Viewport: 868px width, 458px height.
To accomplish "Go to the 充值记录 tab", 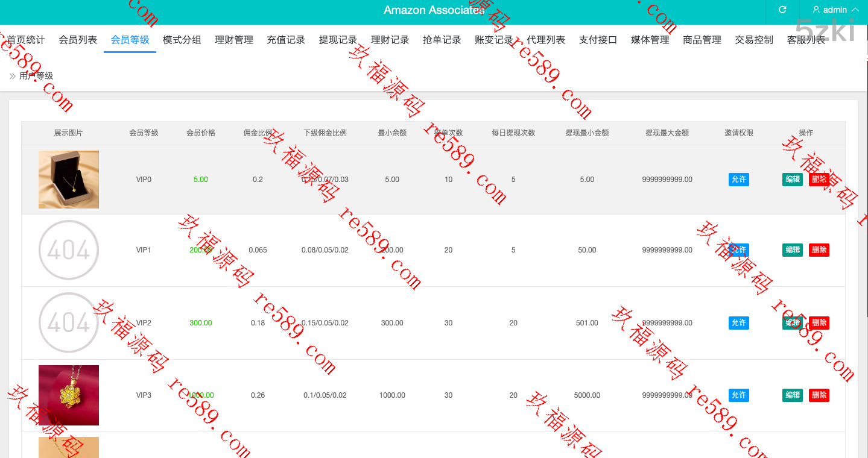I will coord(286,40).
